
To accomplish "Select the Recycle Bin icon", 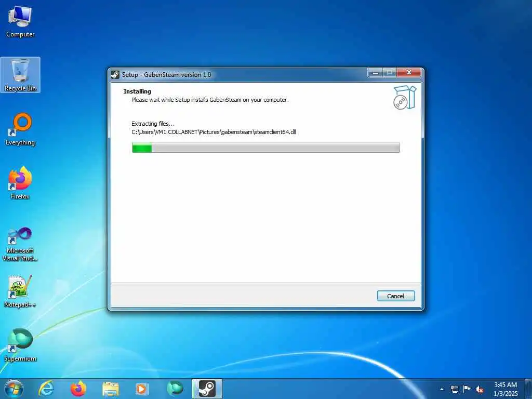I will pos(20,75).
